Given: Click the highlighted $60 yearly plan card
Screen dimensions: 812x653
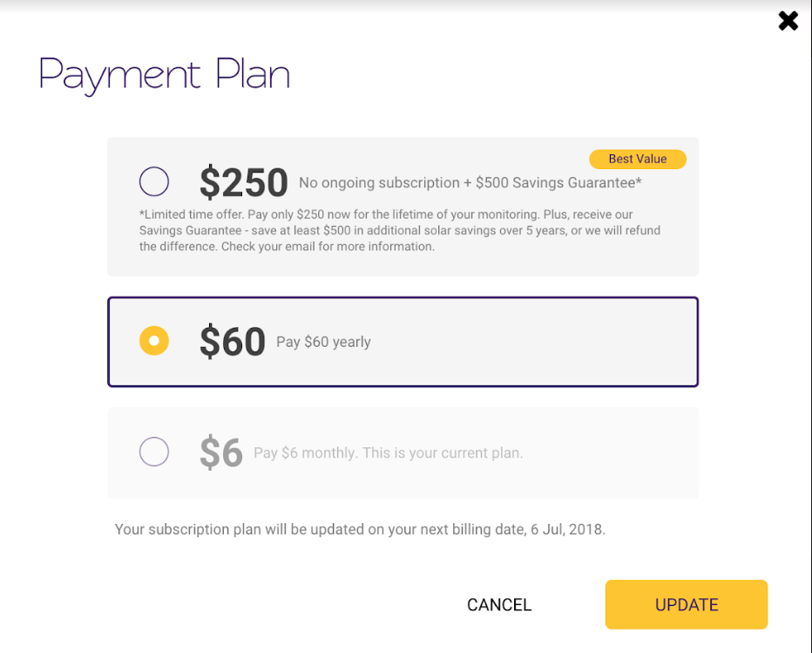Looking at the screenshot, I should point(403,341).
